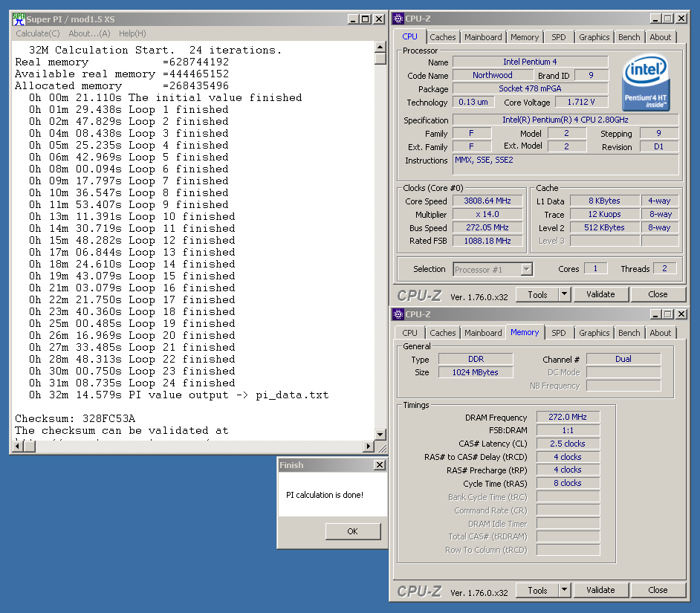Click Tools button in lower CPU-Z window

(537, 590)
